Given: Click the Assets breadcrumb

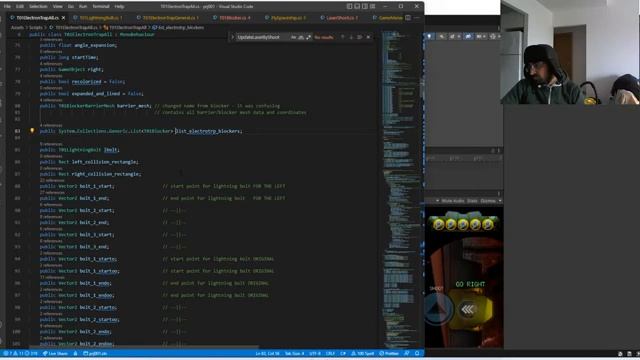Looking at the screenshot, I should [x=17, y=27].
